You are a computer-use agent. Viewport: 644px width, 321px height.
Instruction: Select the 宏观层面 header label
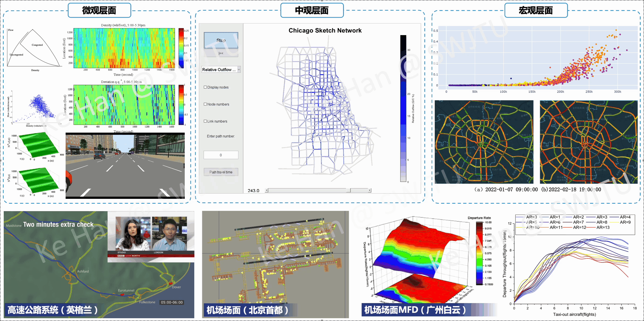536,10
